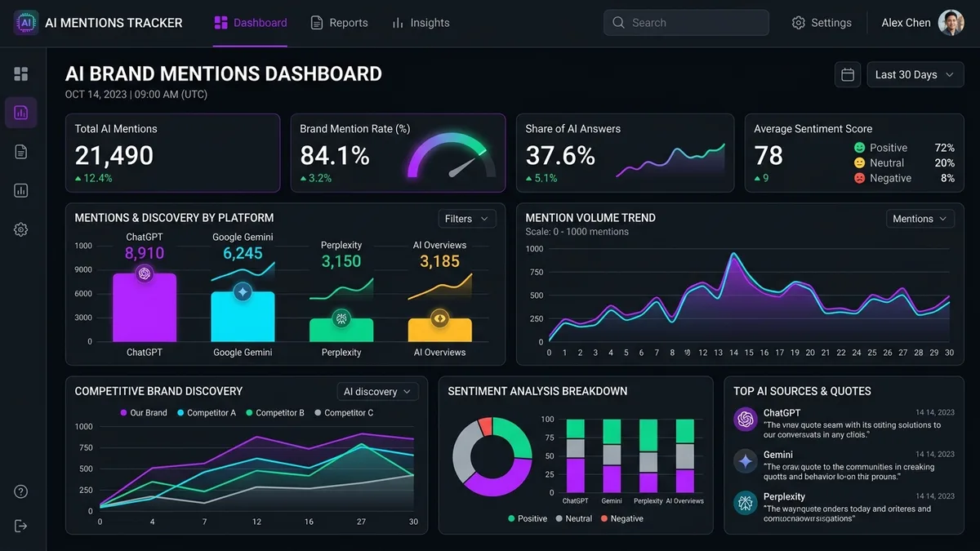The image size is (980, 551).
Task: Click the Perplexity icon on green bar
Action: [341, 318]
